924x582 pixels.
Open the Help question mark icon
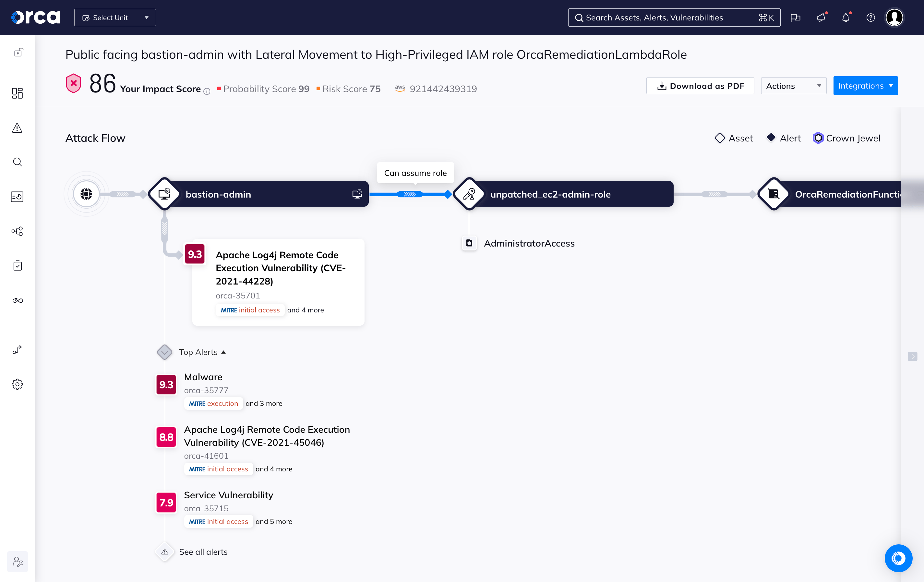[x=870, y=17]
